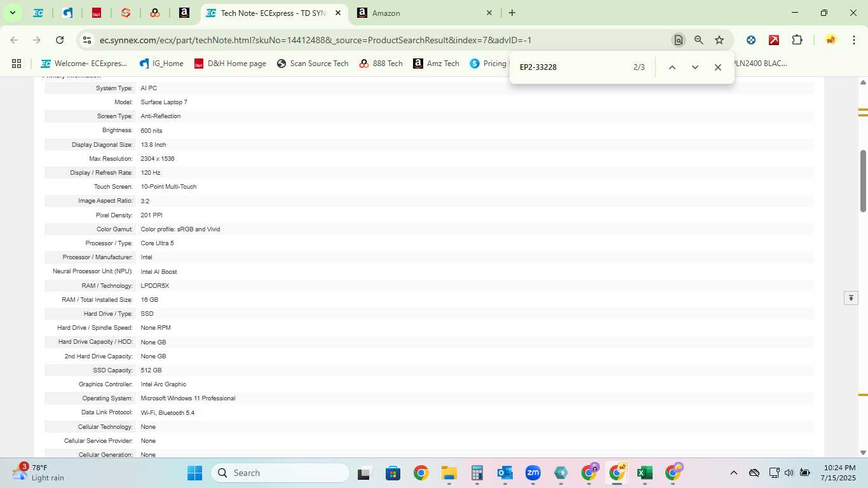Select the Tech Note ECExpress tab
This screenshot has height=488, width=868.
coord(273,13)
